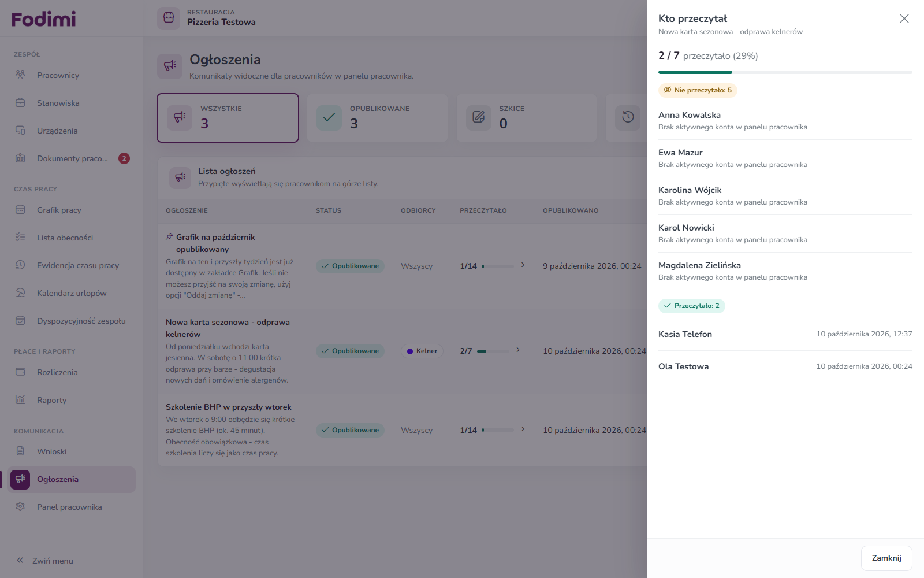This screenshot has width=924, height=578.
Task: Click the Raporty chart icon
Action: click(x=20, y=400)
